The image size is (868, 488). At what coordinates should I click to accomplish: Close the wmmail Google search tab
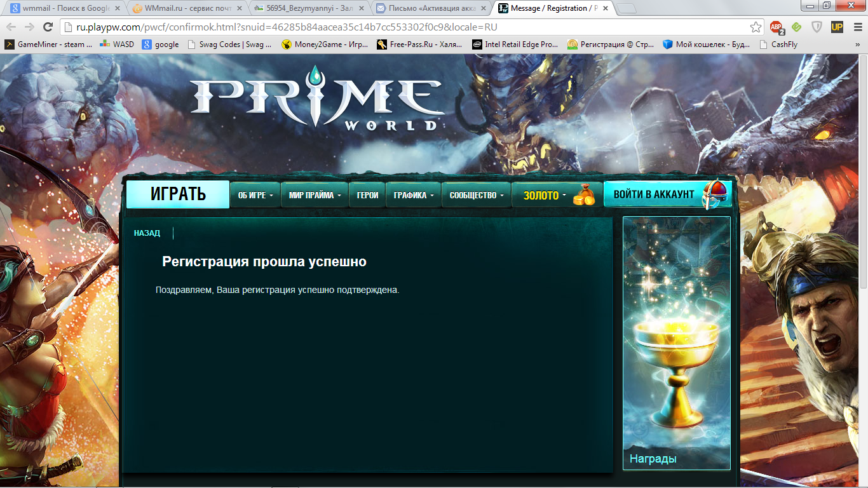(117, 8)
